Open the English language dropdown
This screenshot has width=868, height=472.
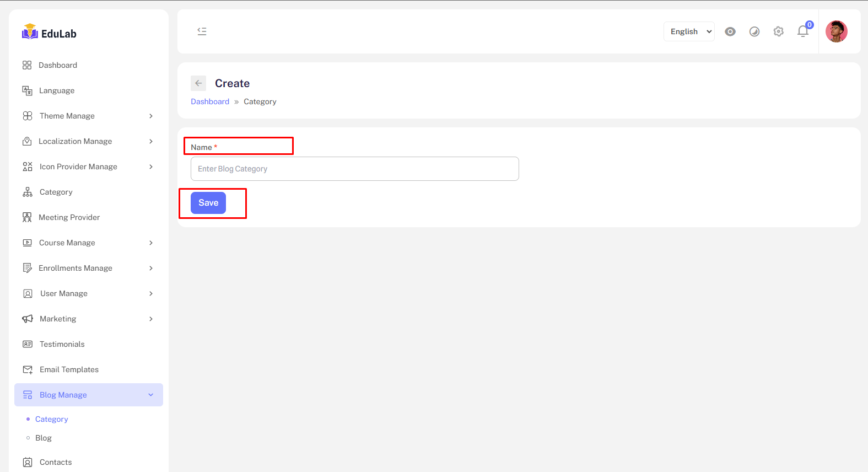[689, 31]
